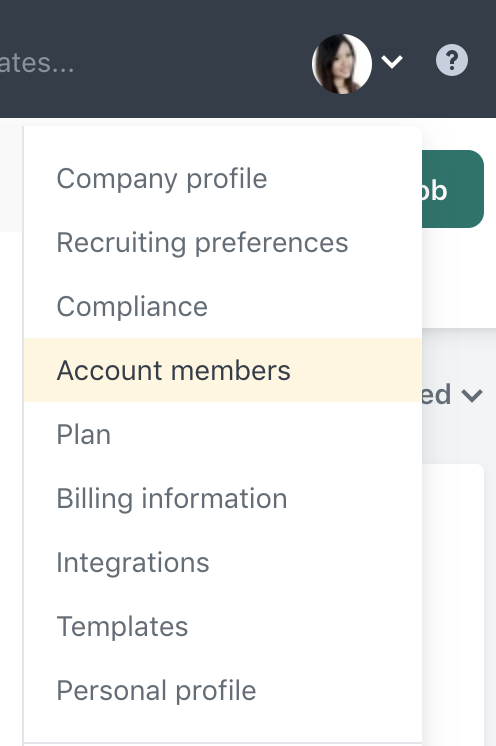The image size is (496, 746).
Task: Collapse the account menu via white chevron
Action: pos(392,62)
